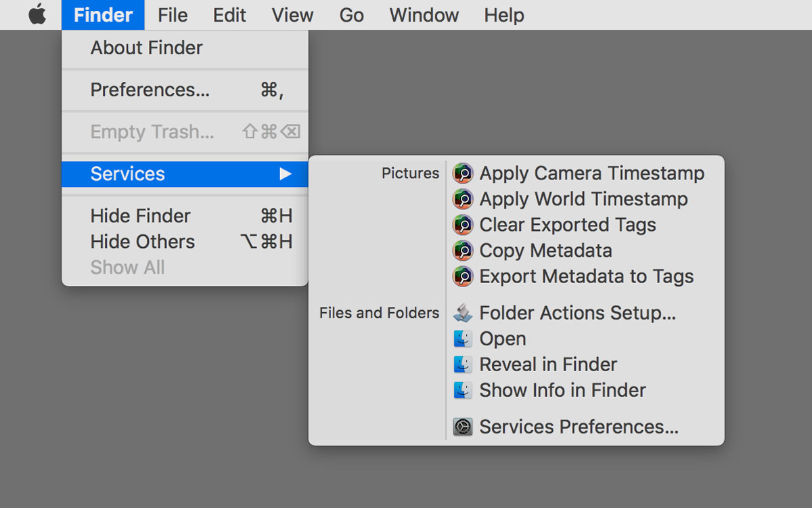Click the Folder Actions Setup icon
Viewport: 812px width, 508px height.
[463, 313]
